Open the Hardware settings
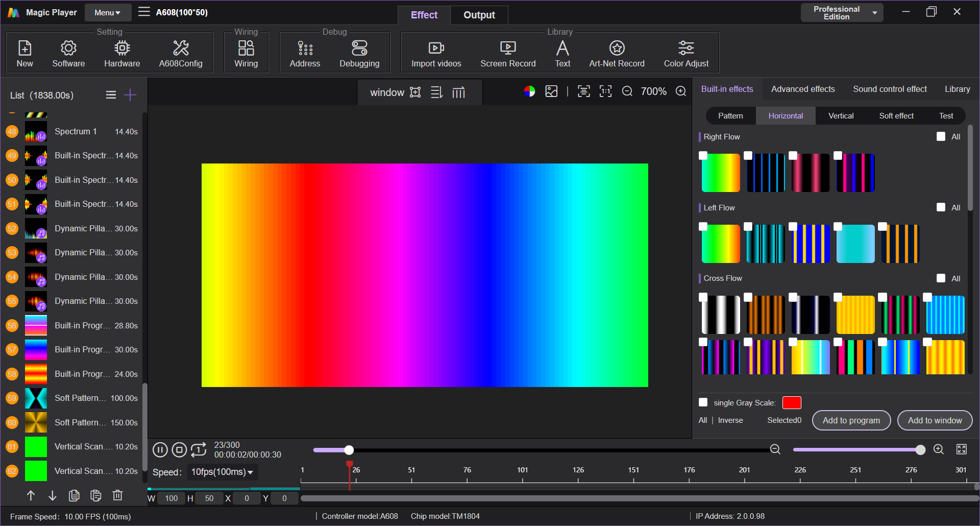Image resolution: width=980 pixels, height=526 pixels. pos(122,54)
